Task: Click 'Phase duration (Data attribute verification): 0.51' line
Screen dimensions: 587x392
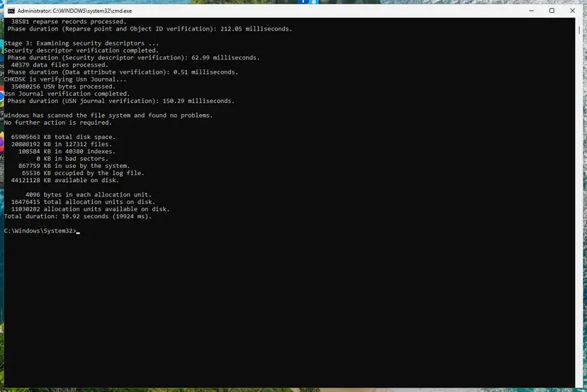Action: coord(123,72)
